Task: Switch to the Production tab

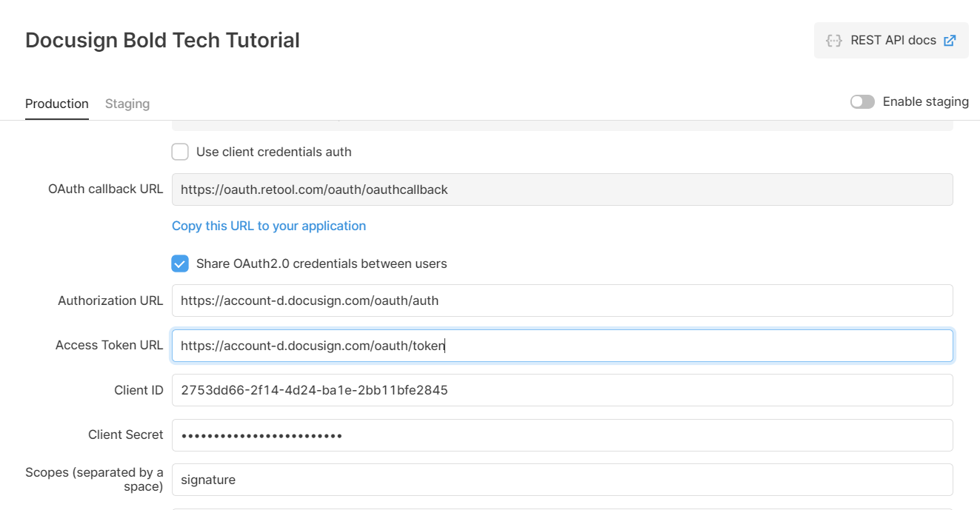Action: click(x=57, y=104)
